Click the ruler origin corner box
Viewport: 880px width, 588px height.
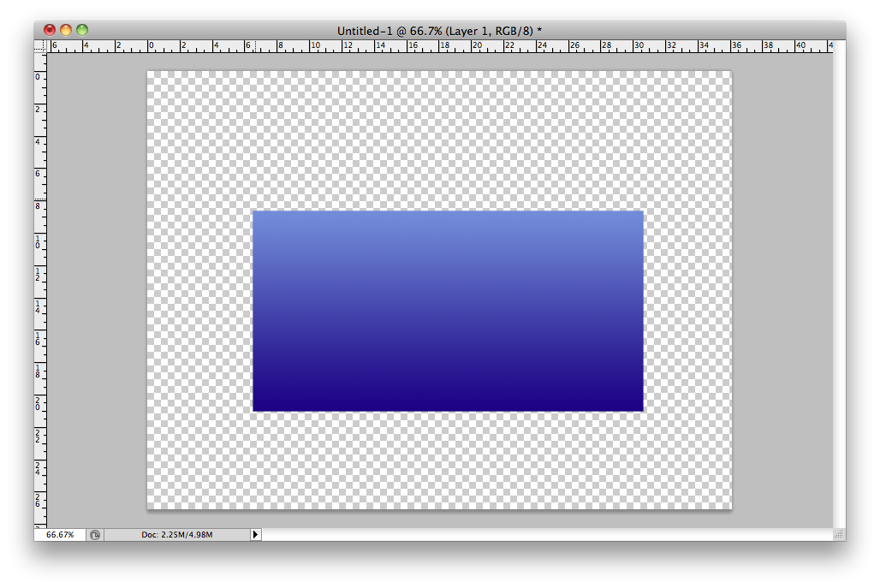[40, 46]
